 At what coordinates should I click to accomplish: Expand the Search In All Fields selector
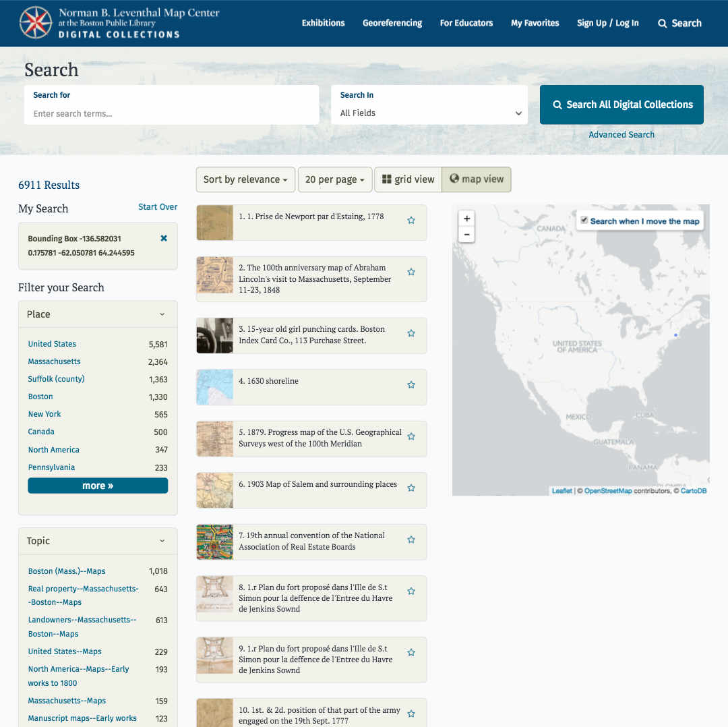(429, 113)
